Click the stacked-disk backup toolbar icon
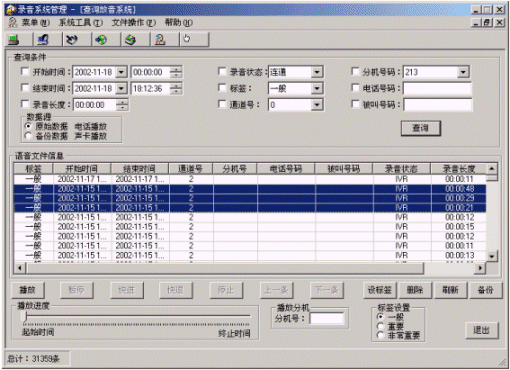510x370 pixels. click(x=130, y=40)
